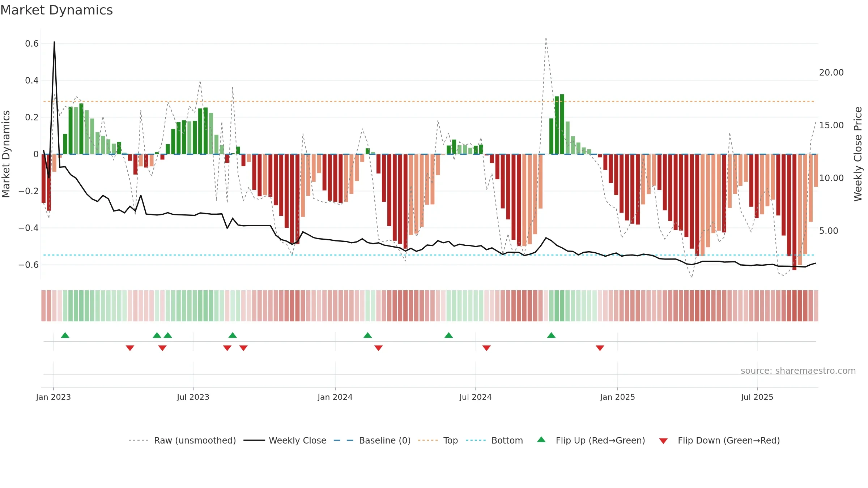The width and height of the screenshot is (868, 488).
Task: Select the late August 2023 green flip-up marker
Action: [x=233, y=335]
